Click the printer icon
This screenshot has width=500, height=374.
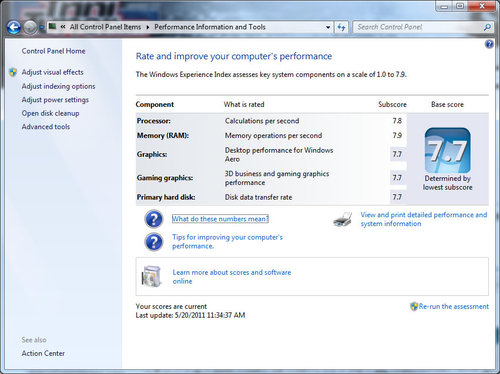[x=343, y=219]
